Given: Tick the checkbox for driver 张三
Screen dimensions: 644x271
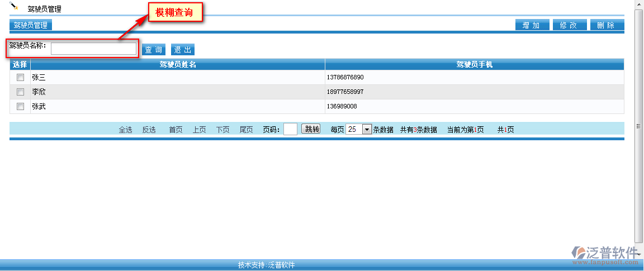Looking at the screenshot, I should pyautogui.click(x=21, y=77).
